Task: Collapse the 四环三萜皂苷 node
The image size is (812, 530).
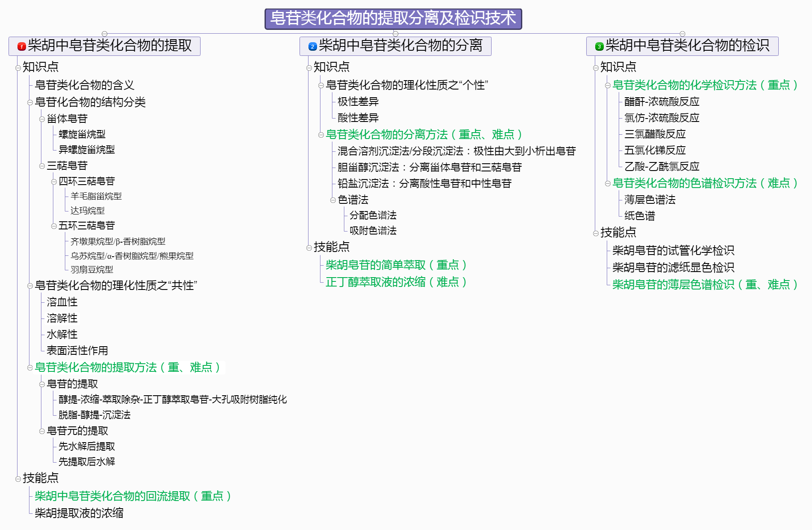Action: pos(54,182)
